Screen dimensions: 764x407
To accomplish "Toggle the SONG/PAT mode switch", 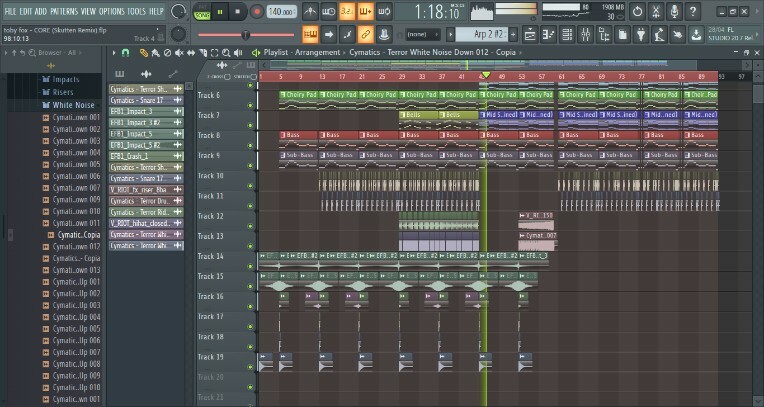I will pos(201,12).
